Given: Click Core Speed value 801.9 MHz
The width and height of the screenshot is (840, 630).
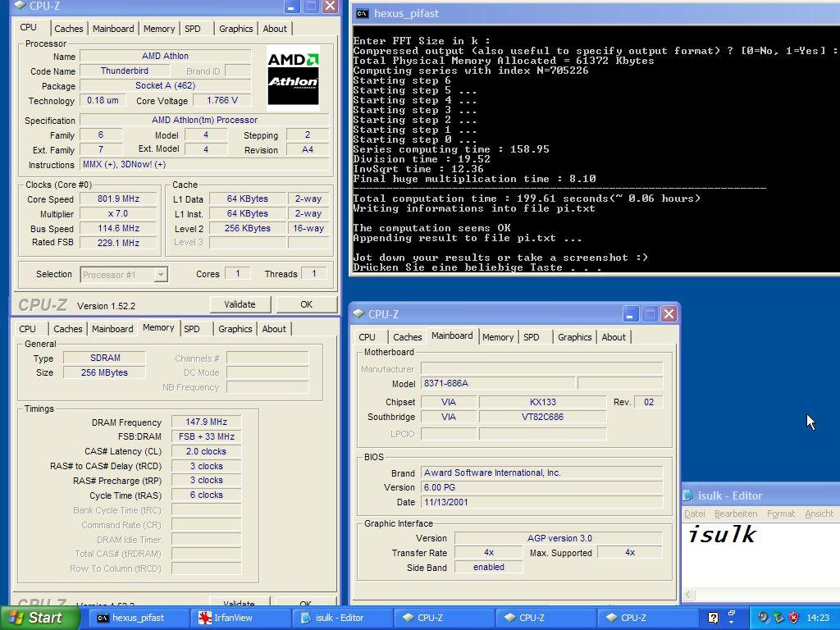Looking at the screenshot, I should coord(118,199).
